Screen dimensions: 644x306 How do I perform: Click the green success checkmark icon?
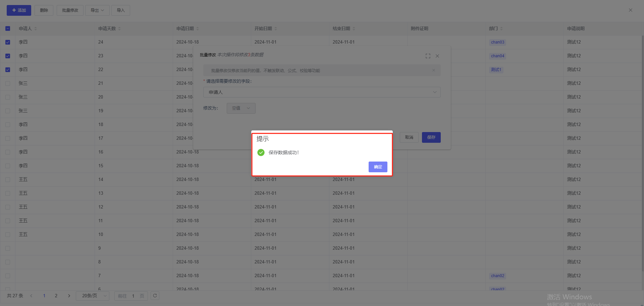(261, 152)
